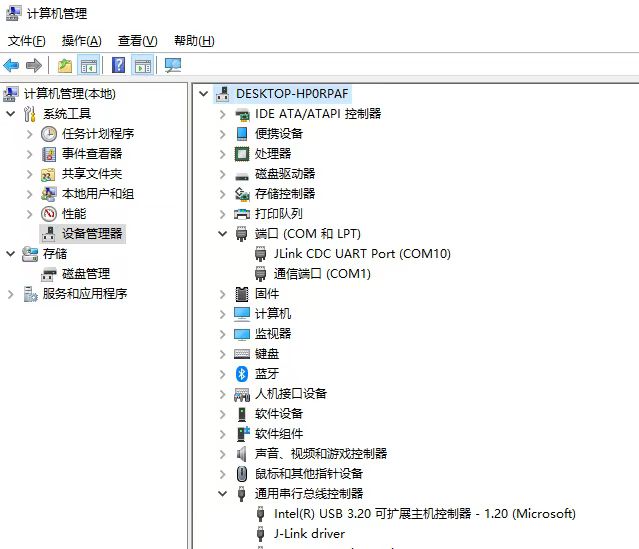The width and height of the screenshot is (639, 549).
Task: Expand the 本地用户和组 node
Action: (x=29, y=194)
